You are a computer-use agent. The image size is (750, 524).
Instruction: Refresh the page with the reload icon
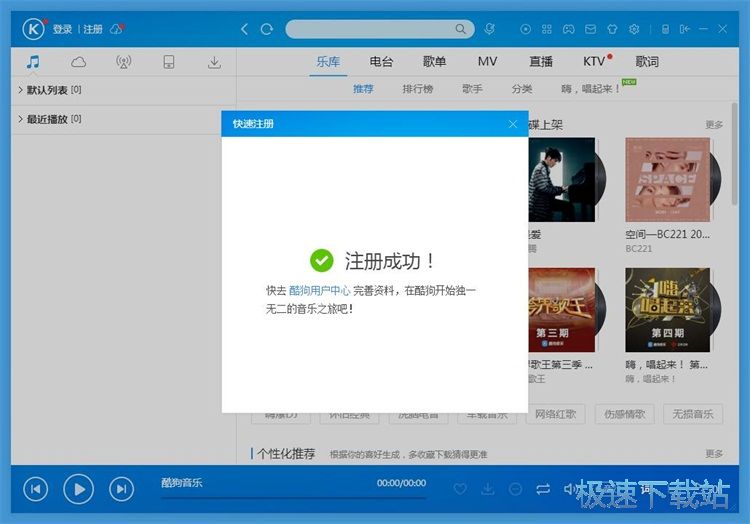(266, 29)
